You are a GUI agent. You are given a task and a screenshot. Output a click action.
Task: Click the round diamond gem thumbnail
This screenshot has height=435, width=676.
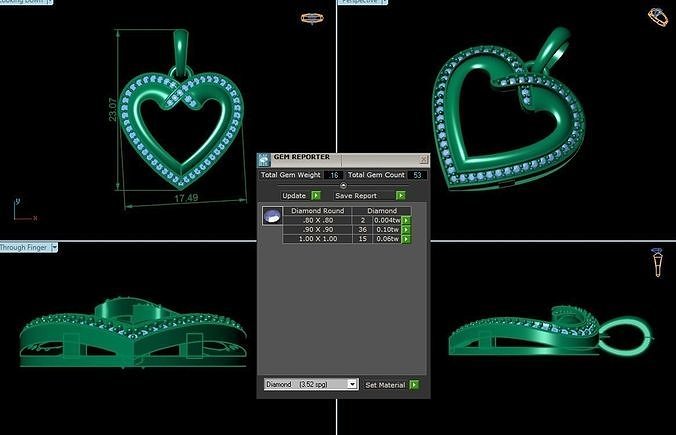point(271,215)
